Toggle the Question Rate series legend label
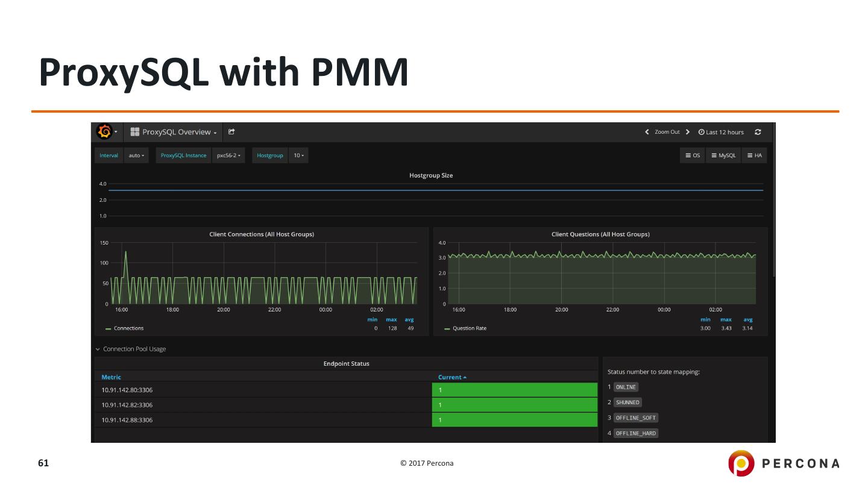The image size is (868, 488). tap(470, 328)
